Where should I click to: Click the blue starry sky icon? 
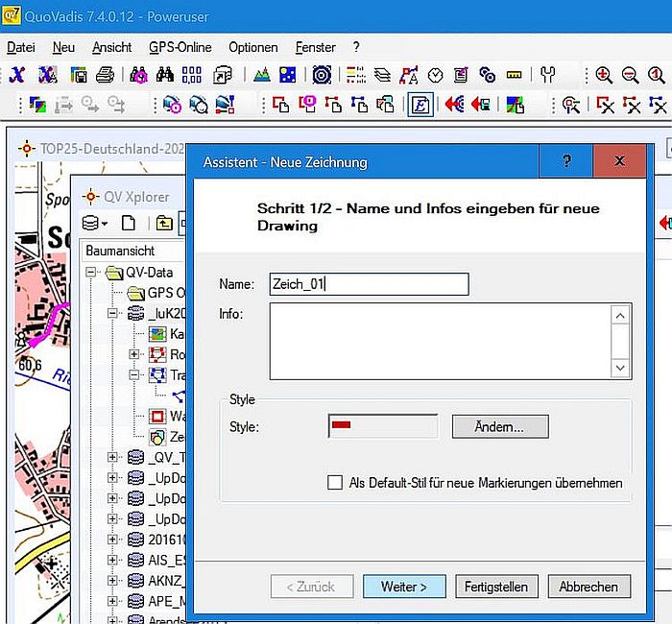coord(288,75)
